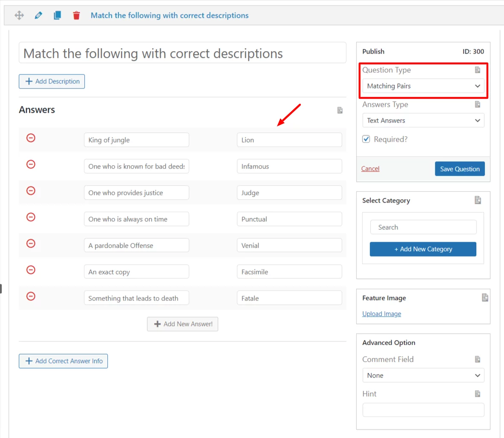This screenshot has width=504, height=438.
Task: Click the move/drag handle icon for the question
Action: tap(19, 15)
